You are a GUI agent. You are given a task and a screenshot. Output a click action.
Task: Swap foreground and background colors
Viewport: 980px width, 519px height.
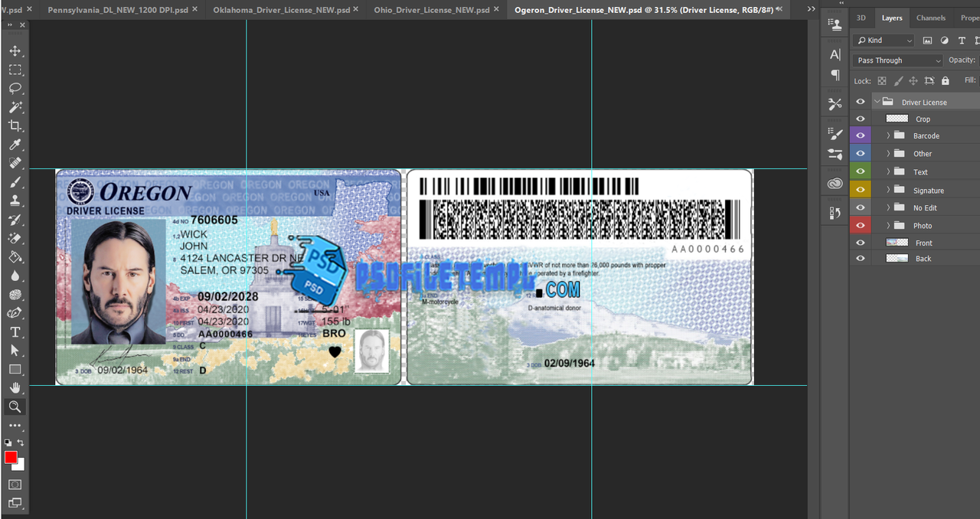tap(21, 442)
